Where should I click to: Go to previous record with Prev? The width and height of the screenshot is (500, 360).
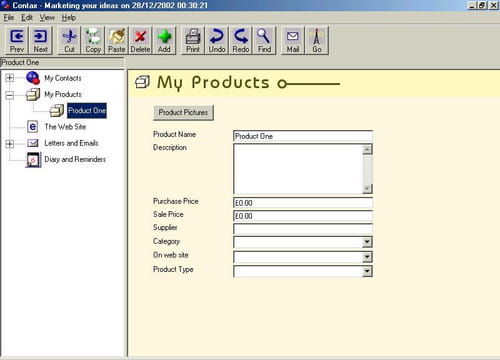[x=17, y=40]
